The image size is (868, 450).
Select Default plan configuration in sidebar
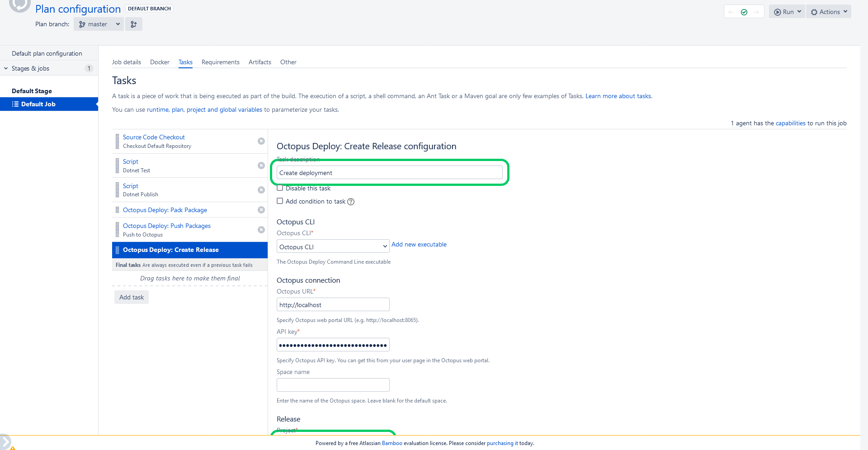[x=47, y=53]
